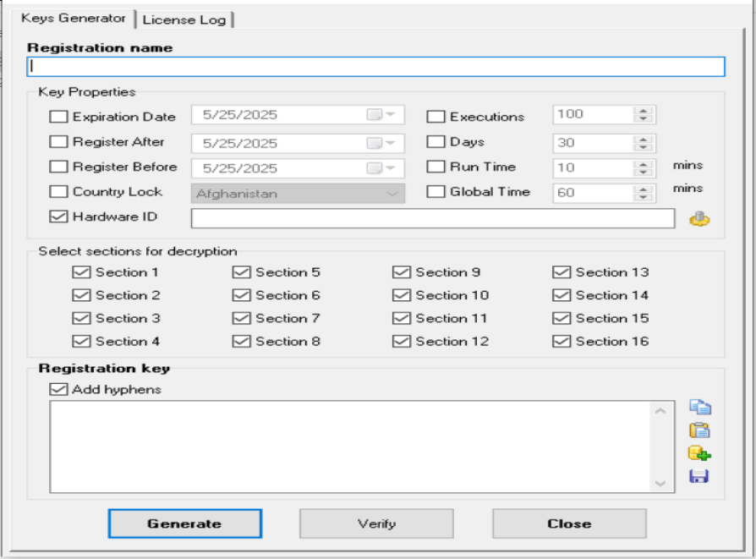Click the Hardware ID icon beside the field
756x559 pixels.
pos(698,219)
